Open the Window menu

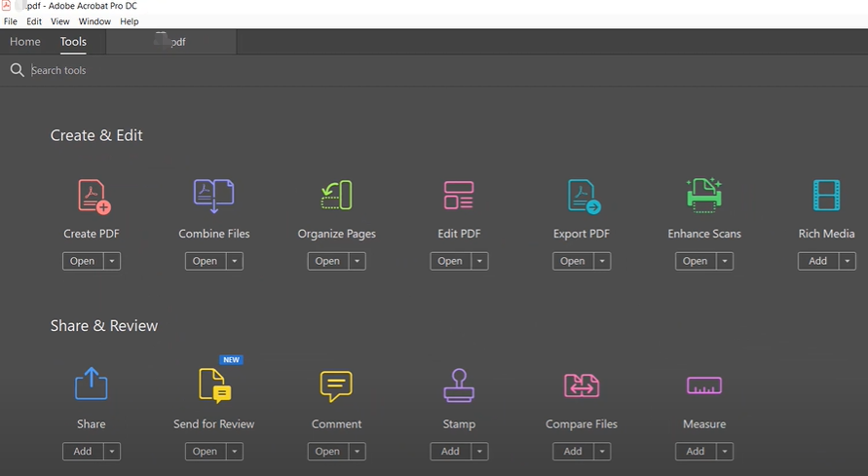tap(94, 21)
